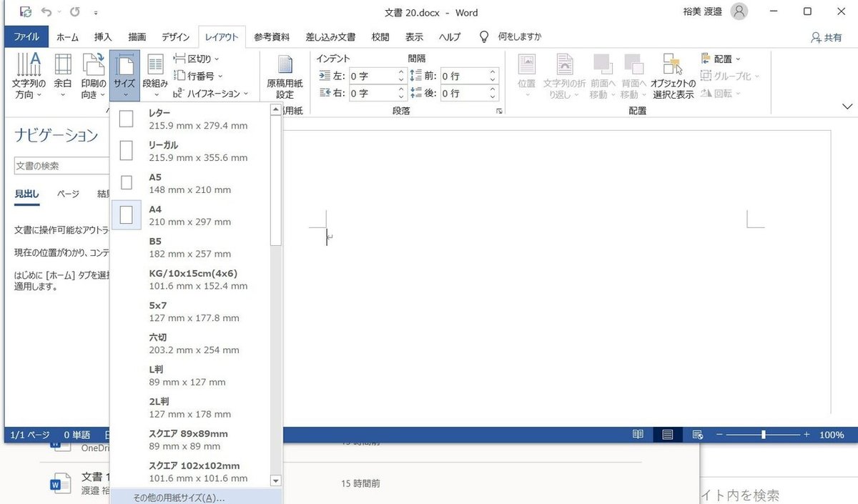Screen dimensions: 858x504
Task: Click the spacing 後 input field
Action: click(463, 93)
